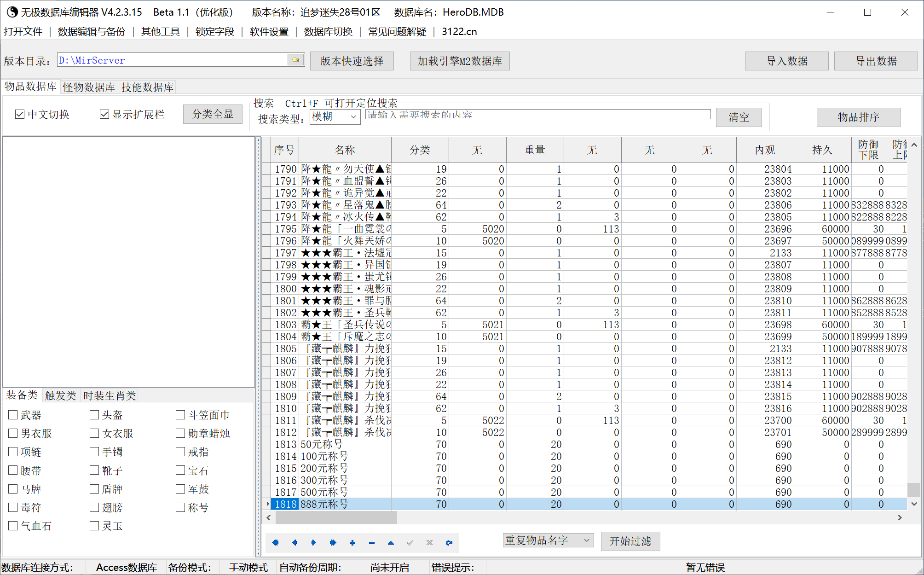924x575 pixels.
Task: Collapse left panel splitter arrow
Action: [258, 140]
